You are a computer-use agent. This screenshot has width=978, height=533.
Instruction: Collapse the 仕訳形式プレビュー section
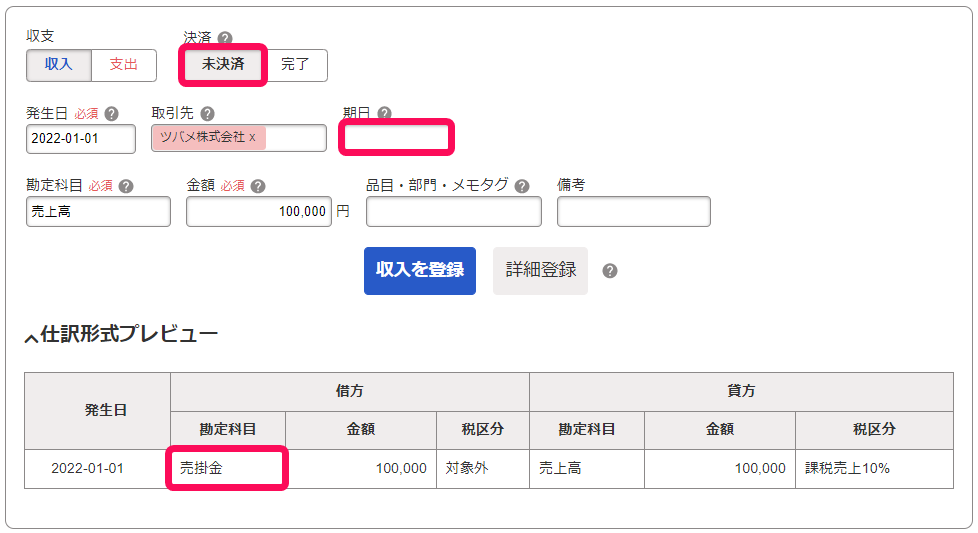[31, 337]
